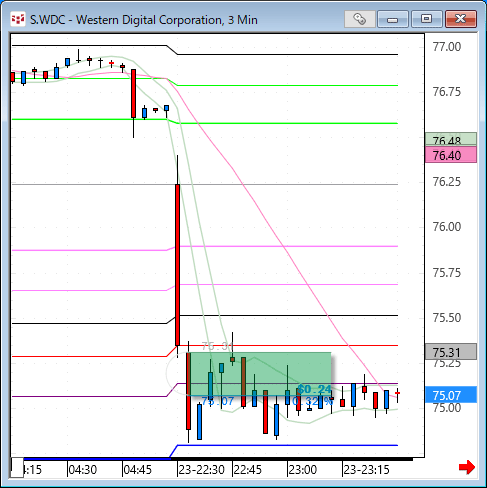The image size is (487, 488).
Task: Click the CQG chart icon in title bar
Action: pyautogui.click(x=18, y=19)
